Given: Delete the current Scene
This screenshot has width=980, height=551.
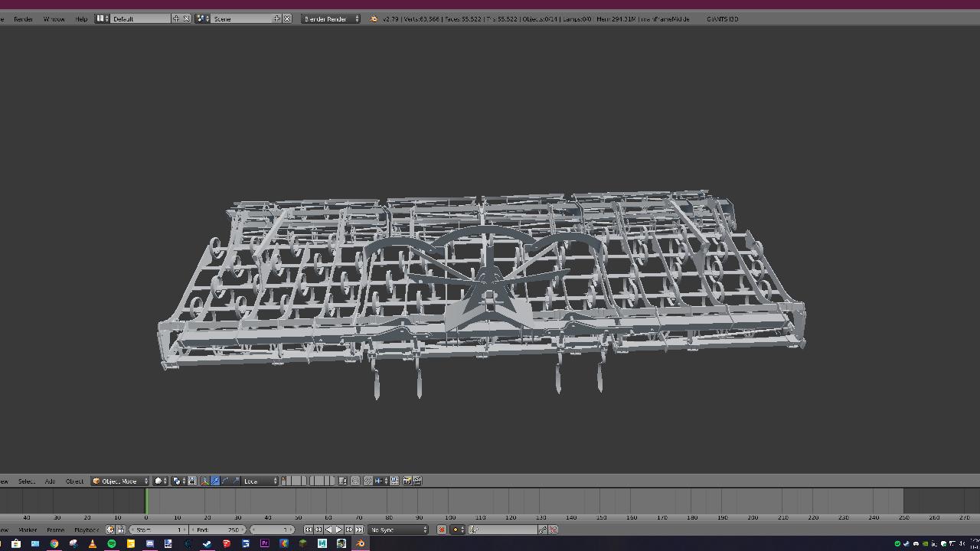Looking at the screenshot, I should [x=287, y=18].
